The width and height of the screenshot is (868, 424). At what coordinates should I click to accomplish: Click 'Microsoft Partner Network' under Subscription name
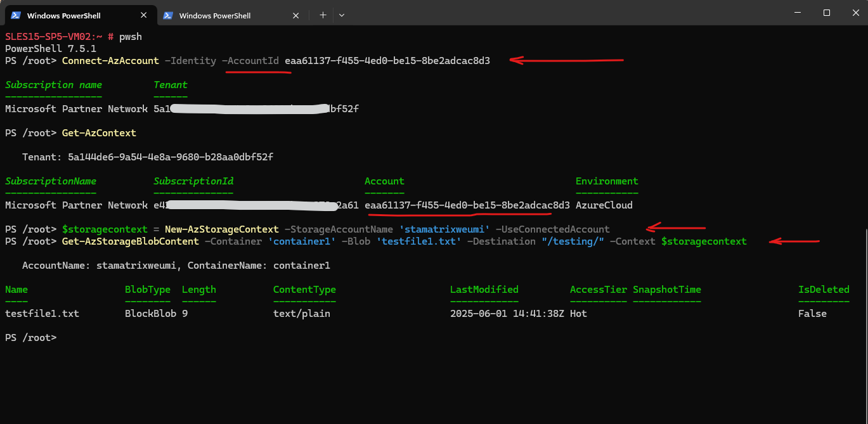point(76,109)
